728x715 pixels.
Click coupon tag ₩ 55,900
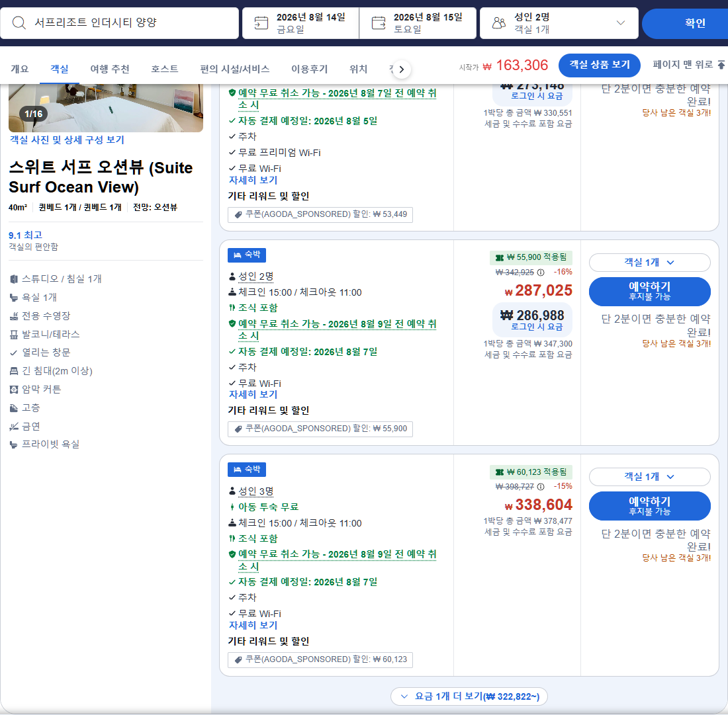pos(320,429)
